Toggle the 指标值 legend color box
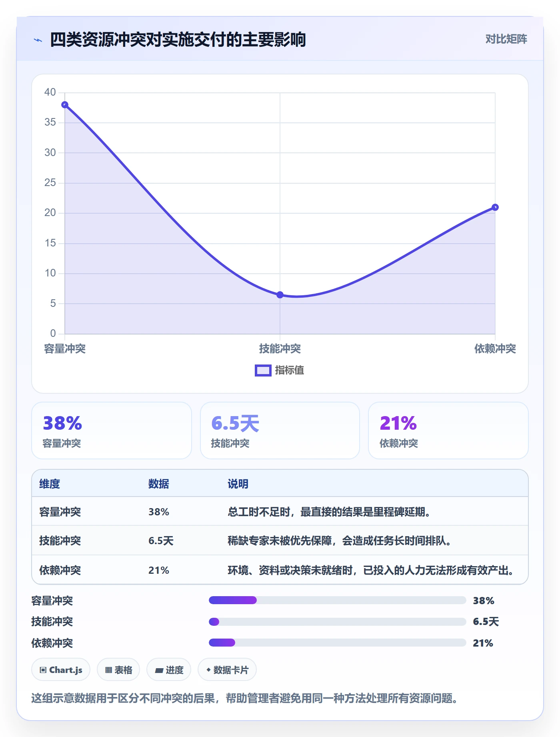This screenshot has height=737, width=560. point(263,371)
